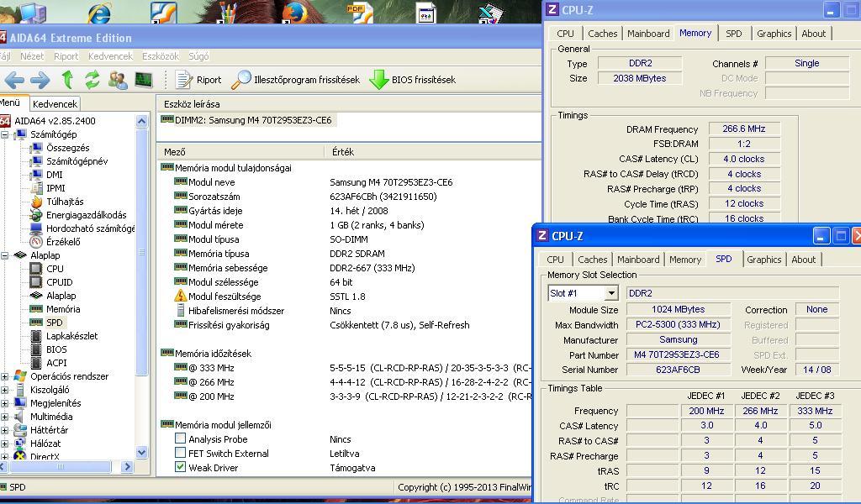Viewport: 861px width, 504px height.
Task: Select Összegzés in the tree
Action: (x=67, y=148)
